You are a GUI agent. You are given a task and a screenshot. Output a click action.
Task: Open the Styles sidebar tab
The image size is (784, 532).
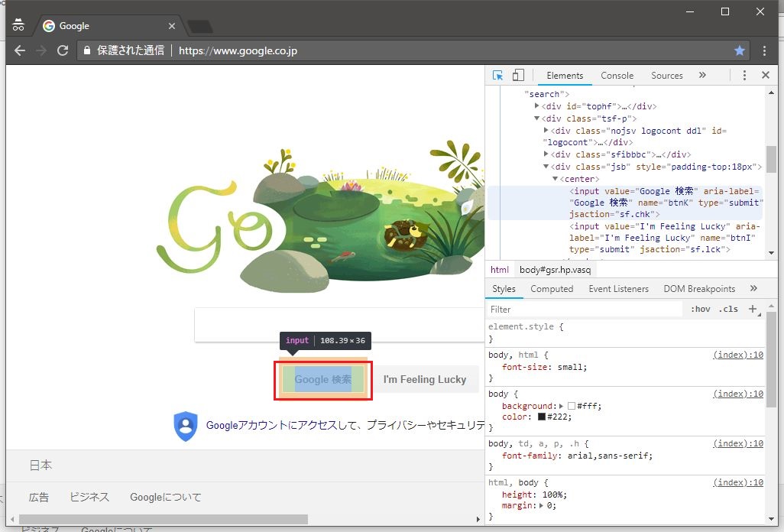click(504, 289)
